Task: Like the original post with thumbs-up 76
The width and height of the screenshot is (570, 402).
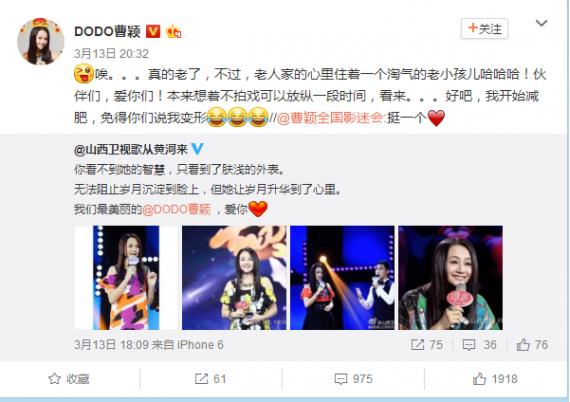Action: tap(532, 345)
